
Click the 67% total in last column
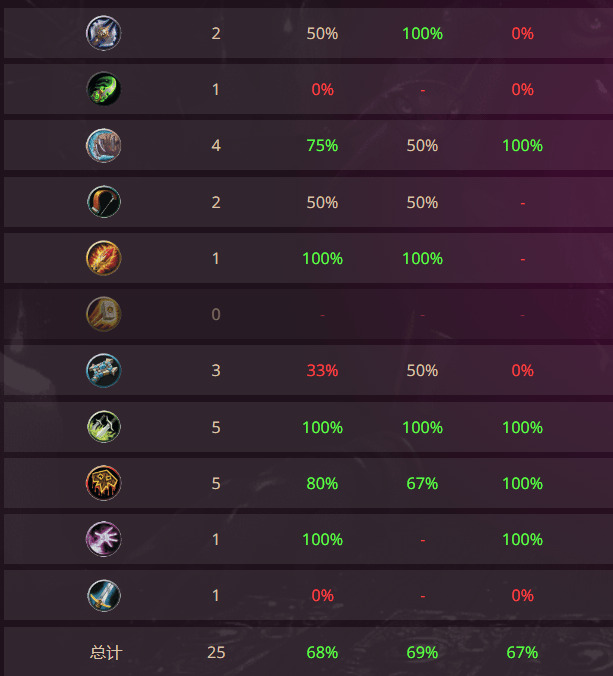522,652
